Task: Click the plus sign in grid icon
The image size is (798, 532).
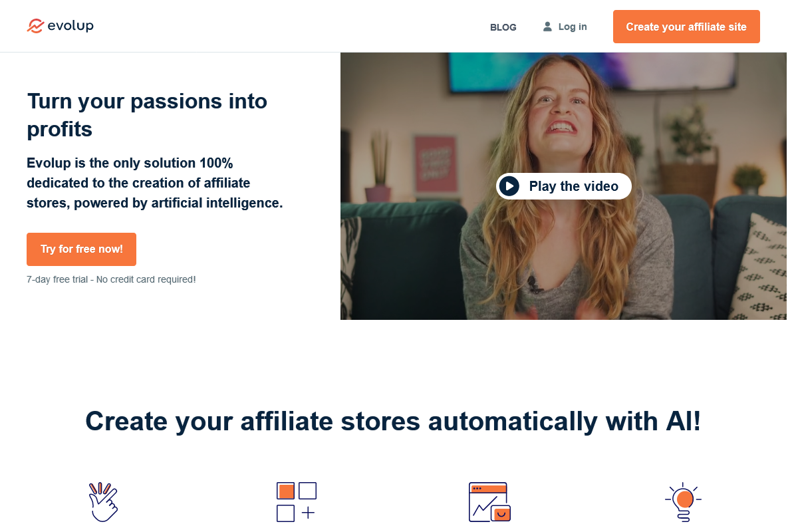Action: (307, 513)
